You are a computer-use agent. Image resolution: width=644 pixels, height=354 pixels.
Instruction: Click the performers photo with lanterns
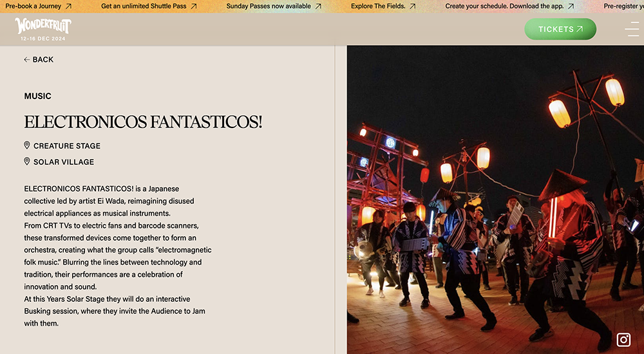[495, 200]
